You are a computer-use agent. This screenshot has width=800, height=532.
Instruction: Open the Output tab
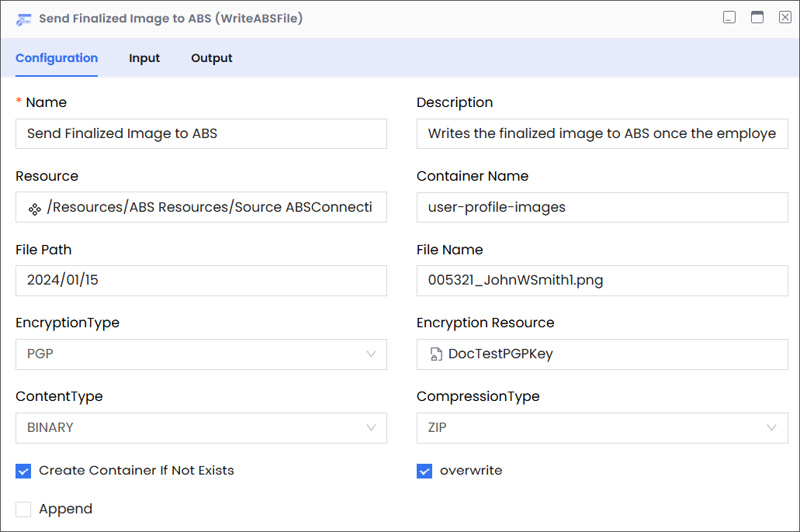coord(212,58)
